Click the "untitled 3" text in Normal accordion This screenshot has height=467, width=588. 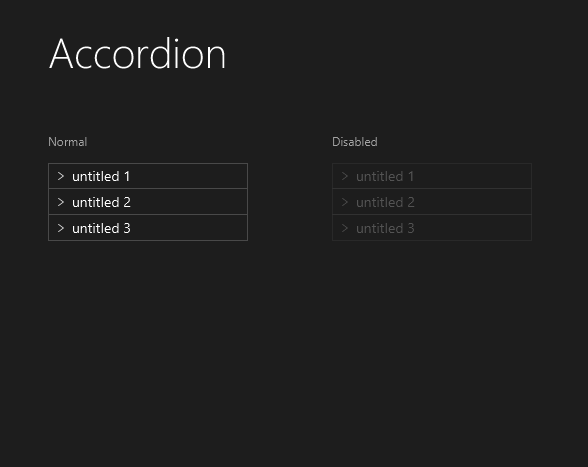[101, 228]
